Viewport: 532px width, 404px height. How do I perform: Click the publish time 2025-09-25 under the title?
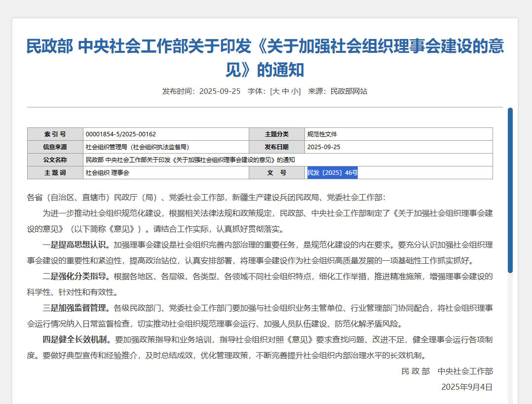[220, 91]
